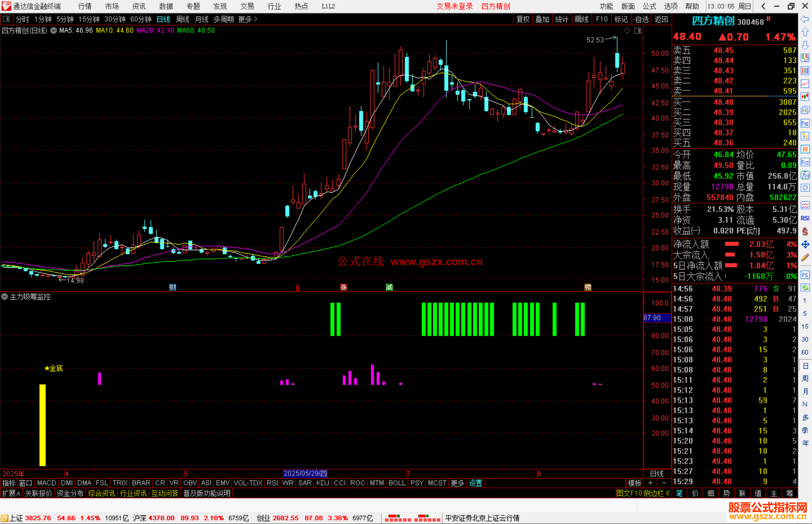Click the back arrow icon in right sidebar
Screen dimensions: 812x524
[805, 19]
